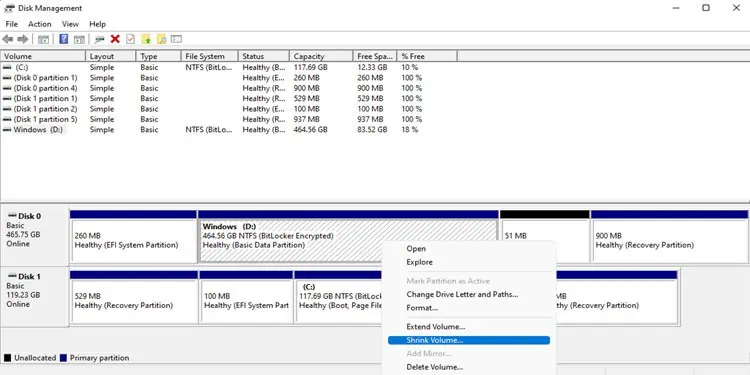The height and width of the screenshot is (375, 750).
Task: Click the blue Help question mark icon
Action: (64, 39)
